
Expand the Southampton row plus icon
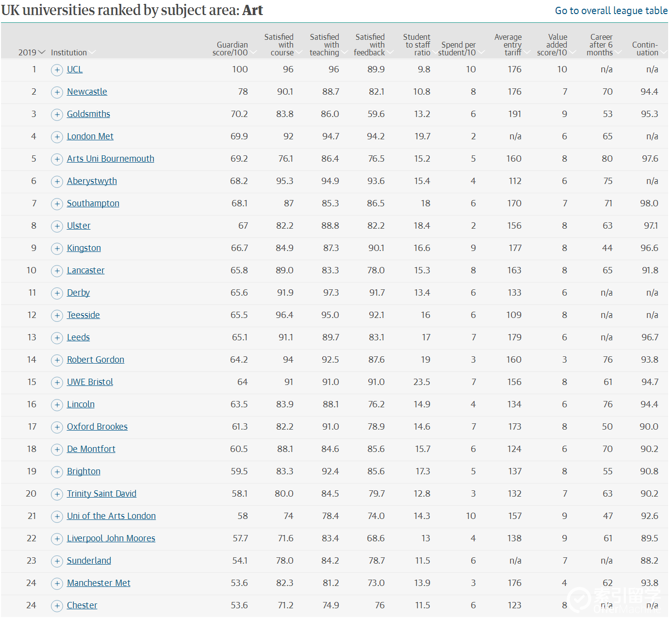57,204
